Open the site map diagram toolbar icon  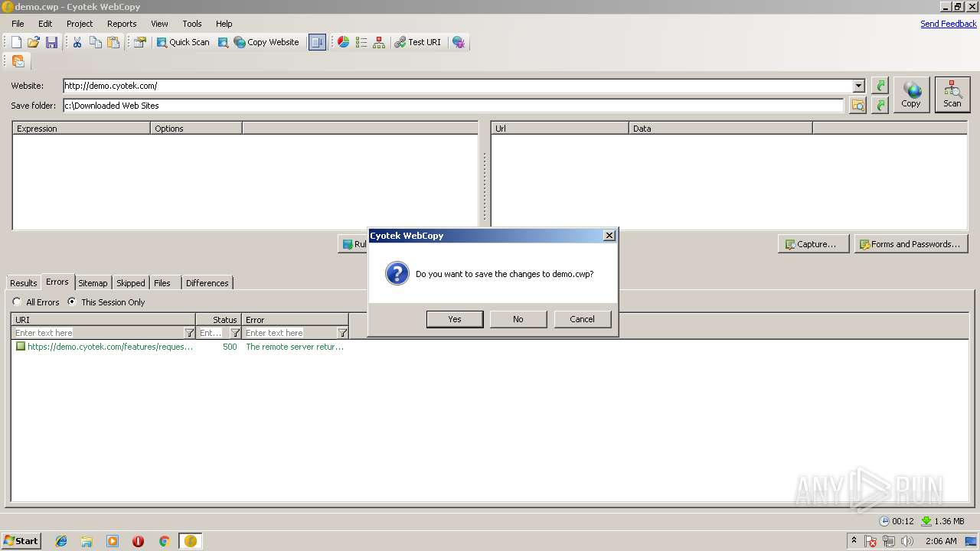379,42
